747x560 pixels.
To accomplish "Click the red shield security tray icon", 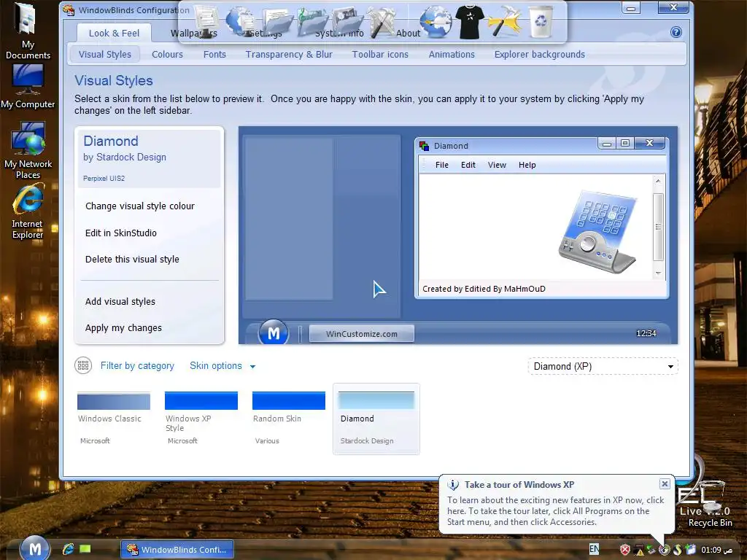I will pos(624,550).
